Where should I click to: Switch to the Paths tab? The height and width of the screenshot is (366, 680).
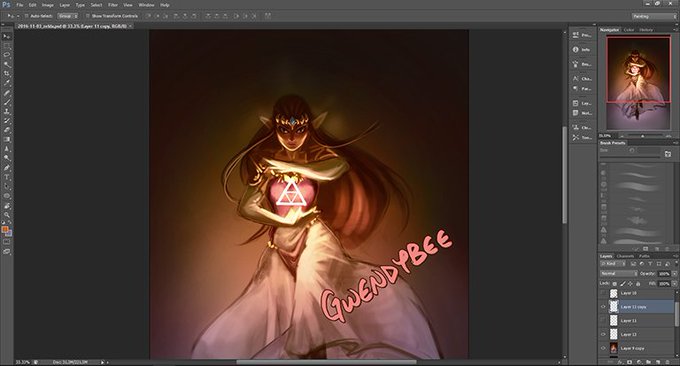644,256
